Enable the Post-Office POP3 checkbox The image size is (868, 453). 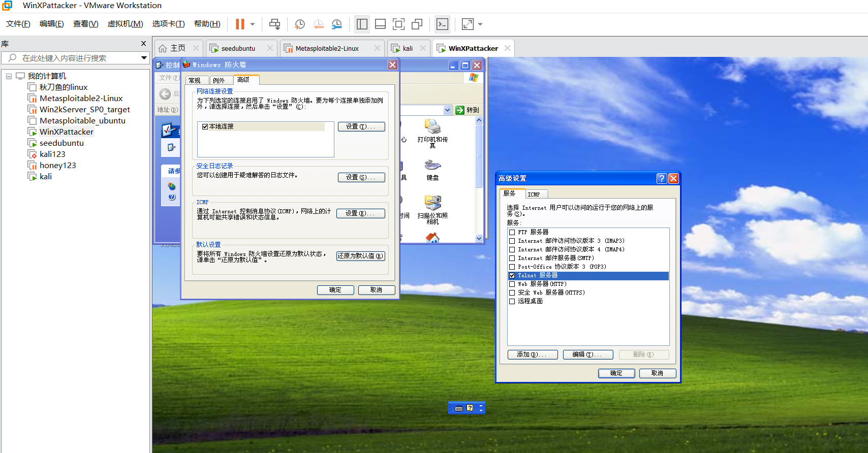[x=512, y=267]
